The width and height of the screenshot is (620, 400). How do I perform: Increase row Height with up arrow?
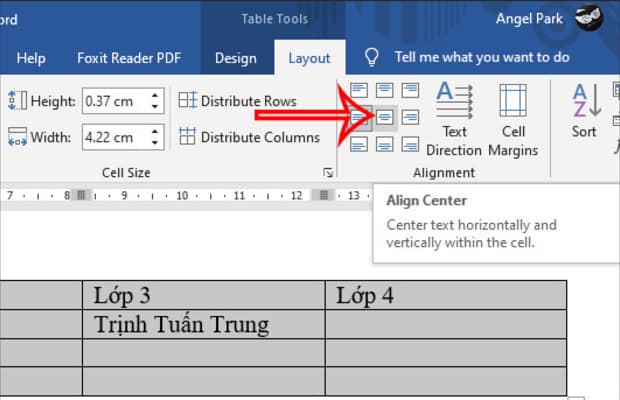tap(155, 95)
